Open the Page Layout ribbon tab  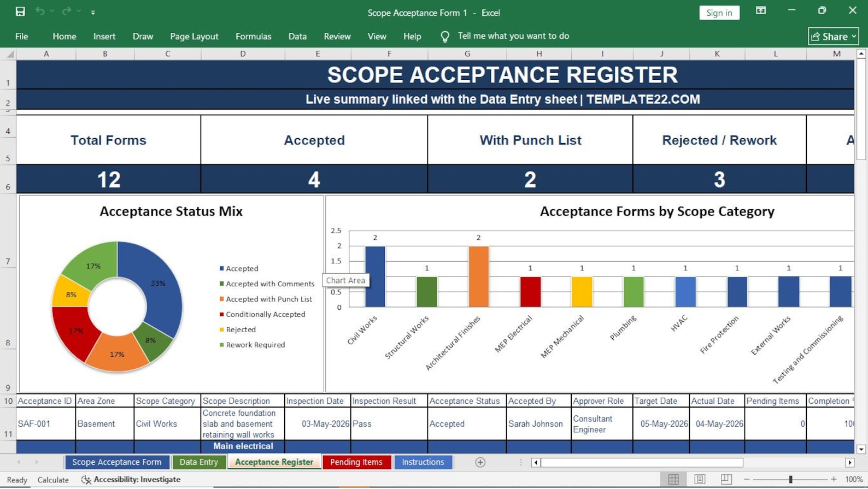pyautogui.click(x=194, y=36)
